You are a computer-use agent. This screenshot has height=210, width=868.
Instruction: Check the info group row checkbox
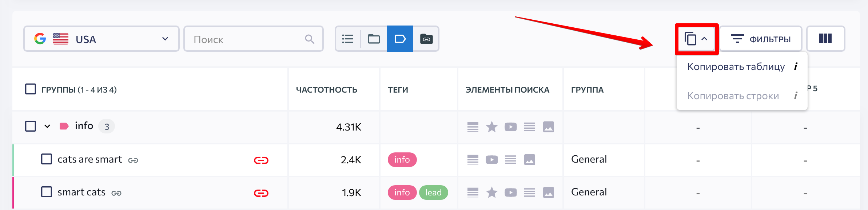(31, 126)
